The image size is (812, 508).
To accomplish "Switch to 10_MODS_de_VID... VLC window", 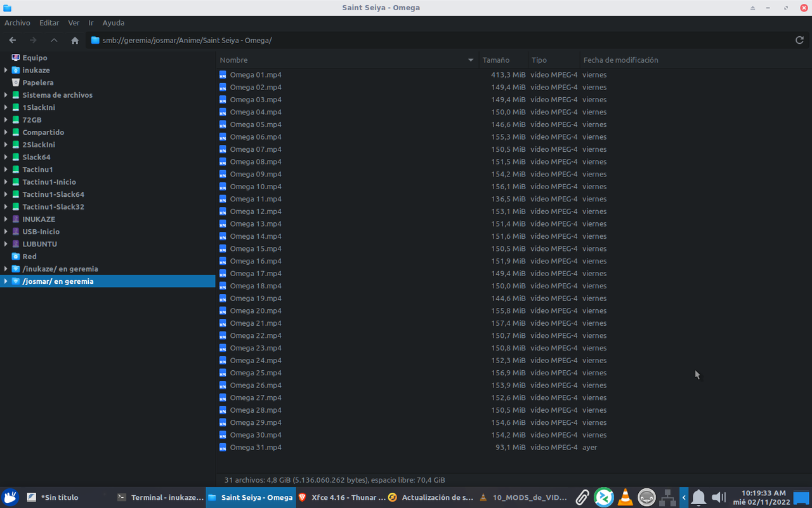I will point(522,497).
